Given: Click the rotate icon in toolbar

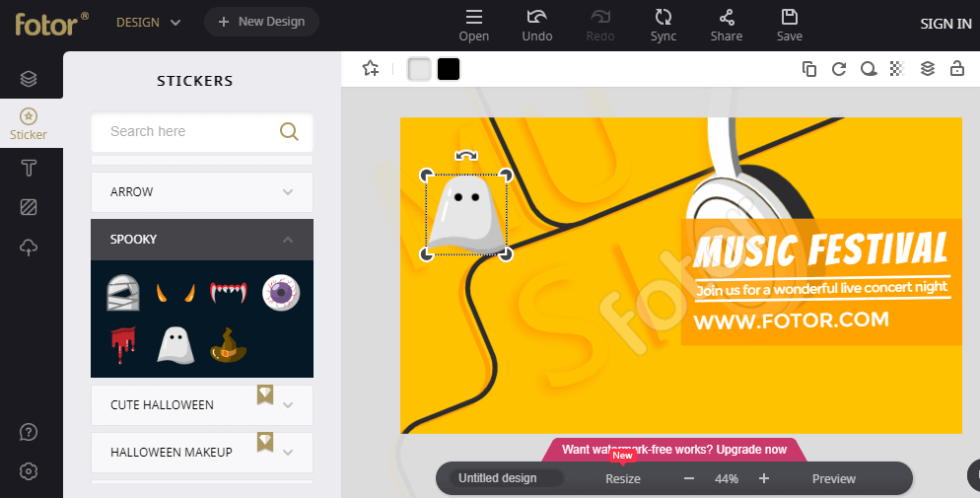Looking at the screenshot, I should pos(839,69).
